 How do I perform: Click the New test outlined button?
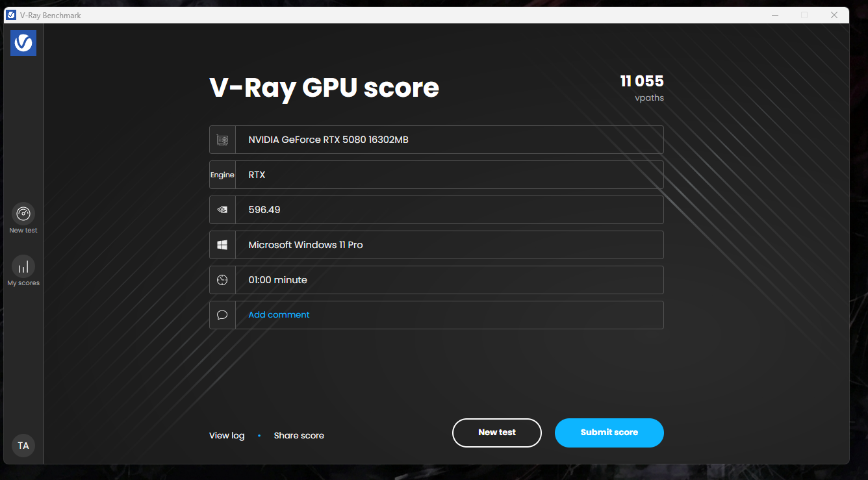coord(497,433)
